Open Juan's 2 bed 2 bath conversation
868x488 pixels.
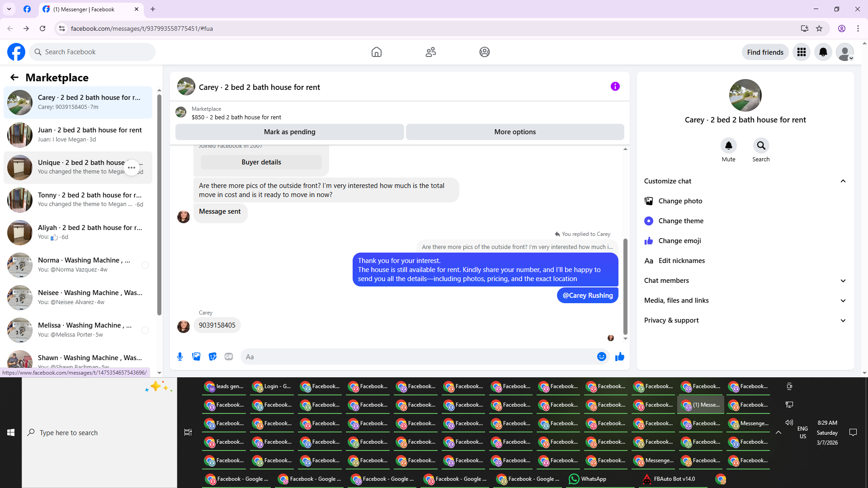pos(78,135)
